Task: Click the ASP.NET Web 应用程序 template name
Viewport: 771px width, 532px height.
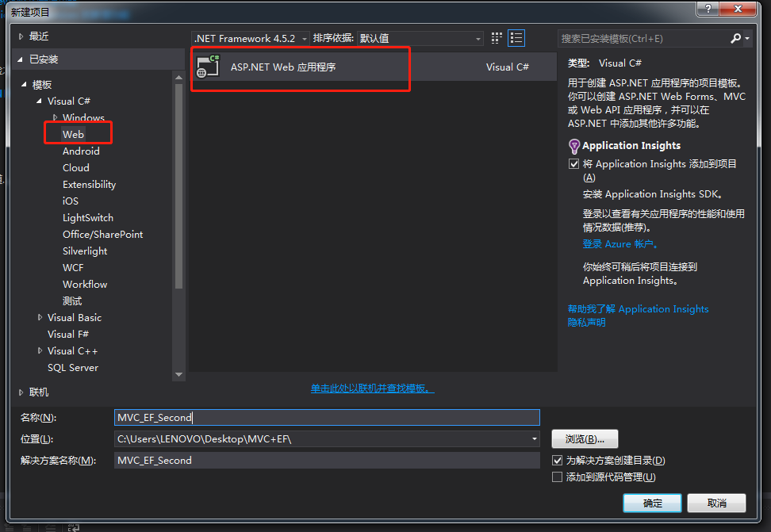Action: [x=283, y=67]
